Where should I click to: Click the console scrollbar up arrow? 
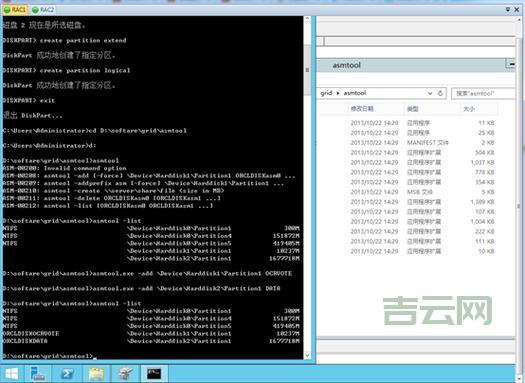307,19
